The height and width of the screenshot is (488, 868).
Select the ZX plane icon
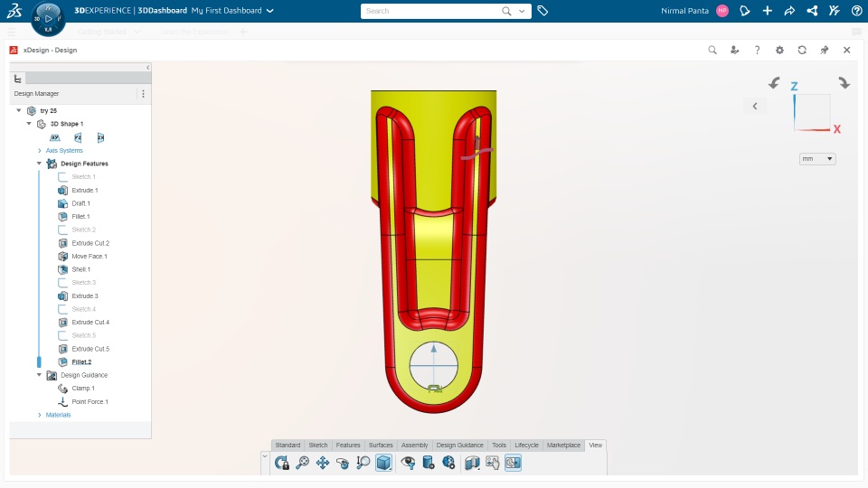click(100, 137)
